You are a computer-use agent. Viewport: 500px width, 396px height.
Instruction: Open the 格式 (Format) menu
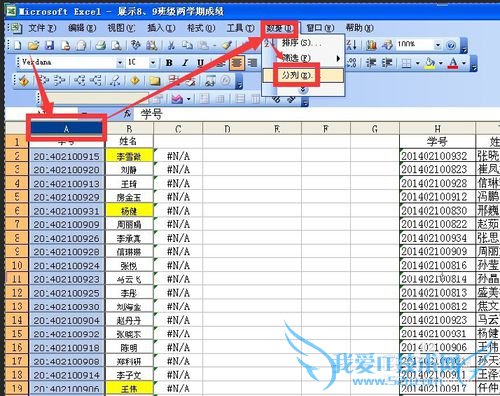(201, 28)
